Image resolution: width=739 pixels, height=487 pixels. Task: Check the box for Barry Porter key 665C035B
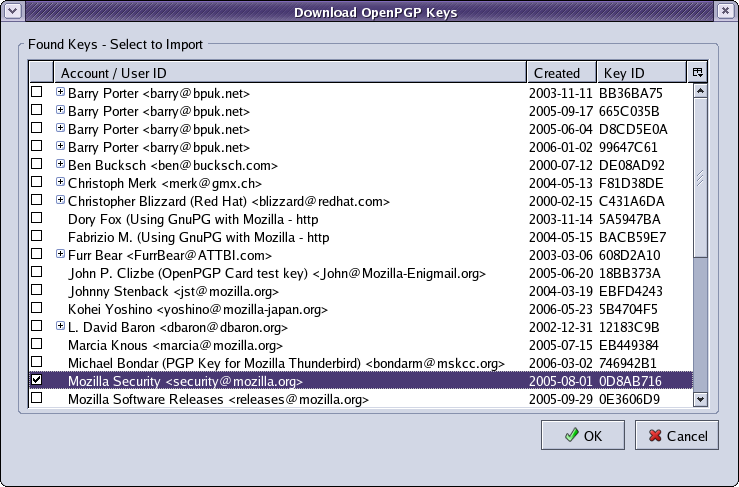[x=36, y=109]
